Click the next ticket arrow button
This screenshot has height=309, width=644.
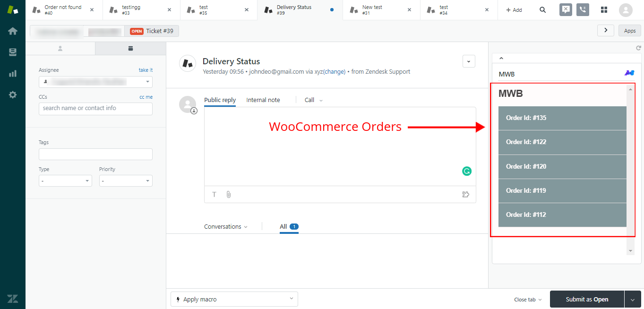pos(606,31)
